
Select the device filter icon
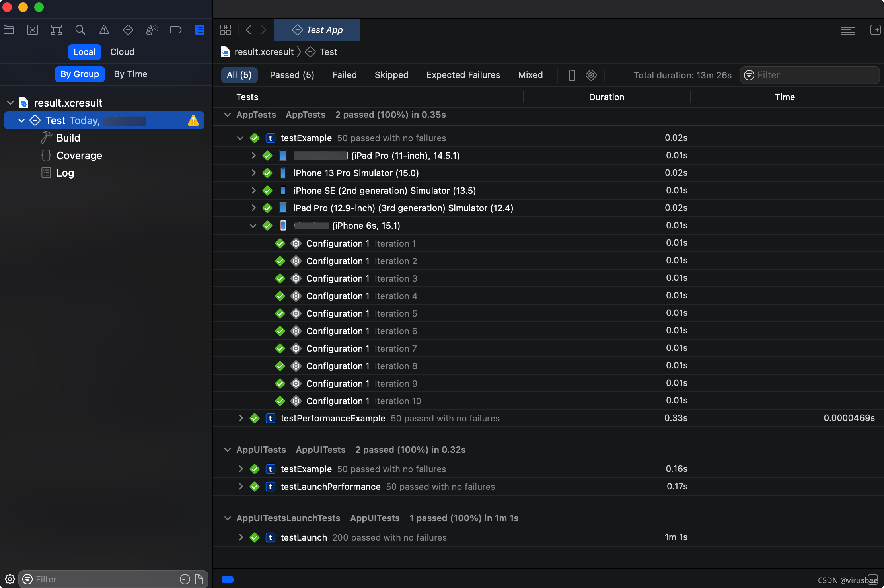572,74
